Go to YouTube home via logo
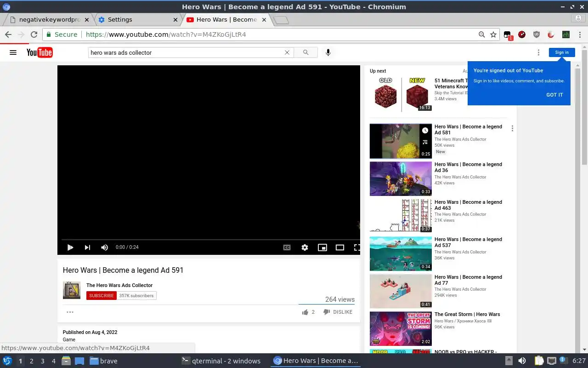 [40, 52]
